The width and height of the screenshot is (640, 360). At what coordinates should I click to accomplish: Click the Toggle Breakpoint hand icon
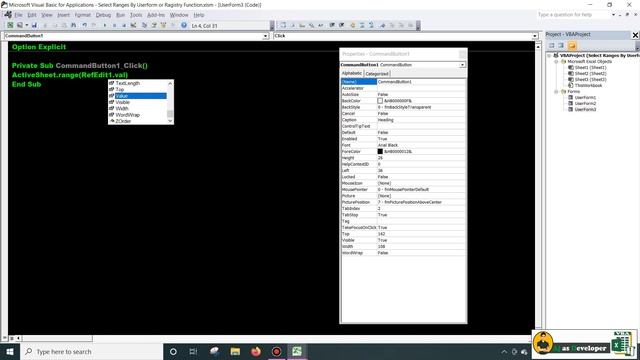(x=352, y=25)
